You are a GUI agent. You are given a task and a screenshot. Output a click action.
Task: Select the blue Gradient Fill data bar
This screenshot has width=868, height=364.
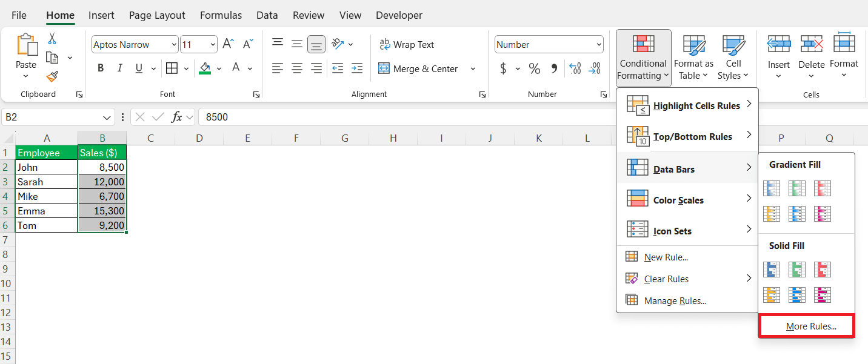coord(772,188)
